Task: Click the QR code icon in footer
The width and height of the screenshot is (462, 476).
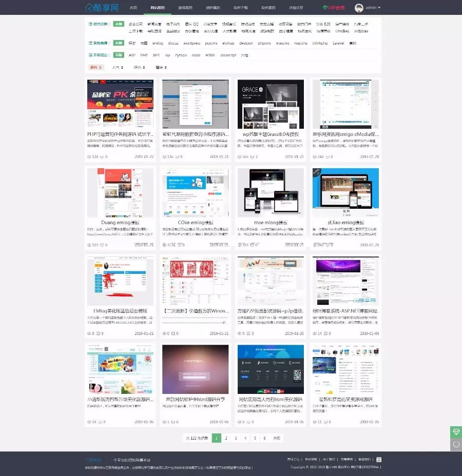Action: [379, 460]
